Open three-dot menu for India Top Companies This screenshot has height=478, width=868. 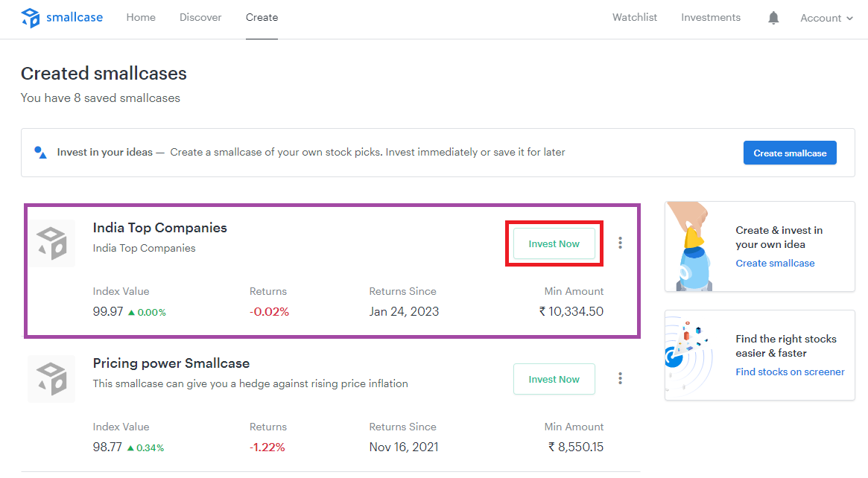[620, 243]
